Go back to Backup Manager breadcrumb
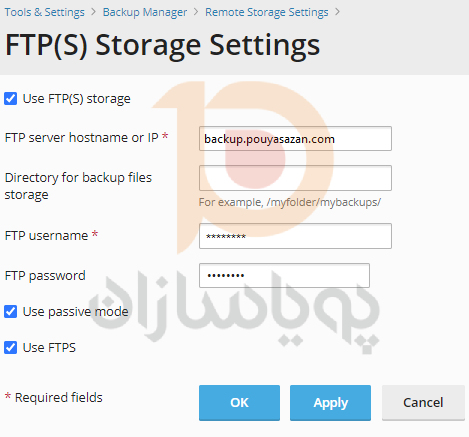The height and width of the screenshot is (437, 469). (x=145, y=12)
